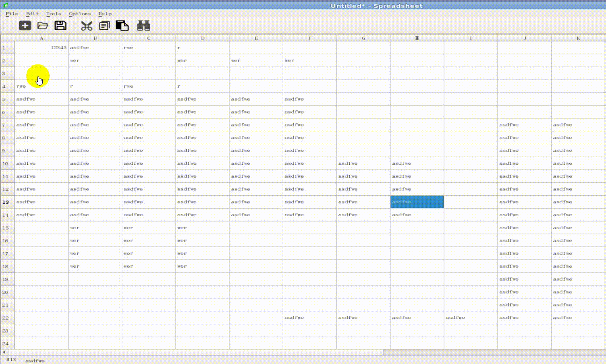Select column H by its header
Viewport: 606px width, 364px height.
pos(417,38)
